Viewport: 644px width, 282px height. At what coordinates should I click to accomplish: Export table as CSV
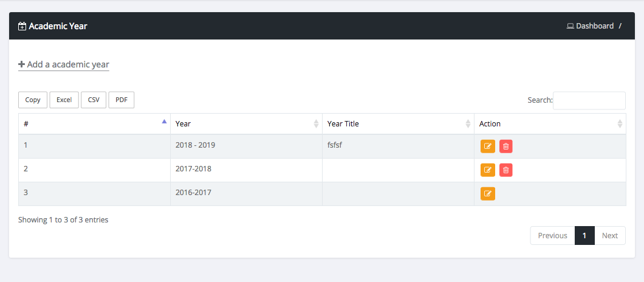coord(94,100)
